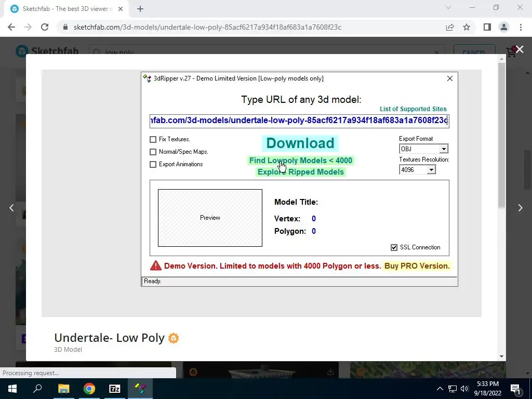Open a new browser tab
Viewport: 532px width, 399px height.
[x=140, y=9]
